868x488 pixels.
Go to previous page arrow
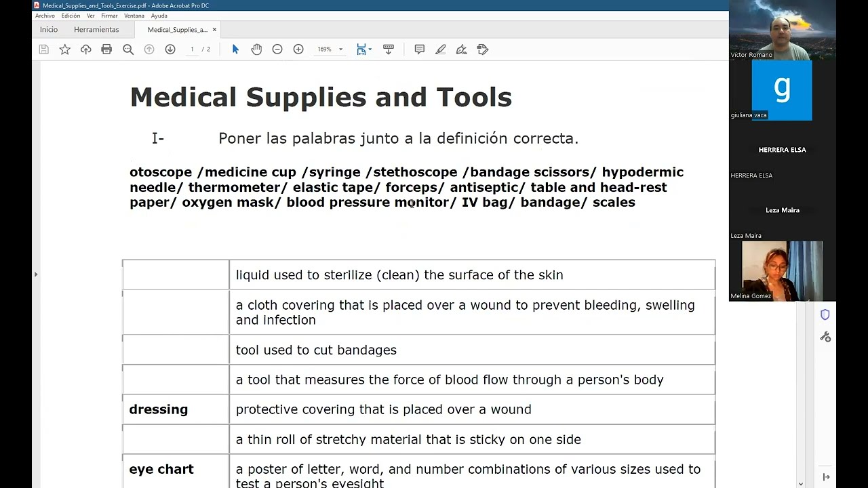[149, 49]
